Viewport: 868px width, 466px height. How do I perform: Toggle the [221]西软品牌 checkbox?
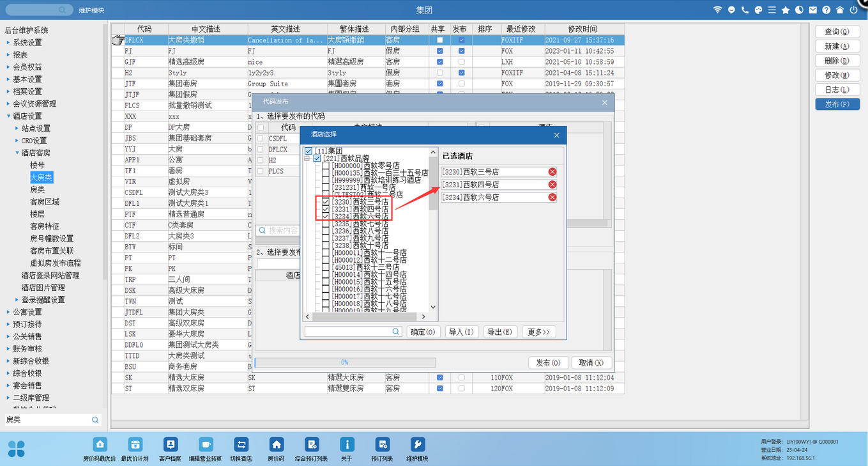coord(317,159)
